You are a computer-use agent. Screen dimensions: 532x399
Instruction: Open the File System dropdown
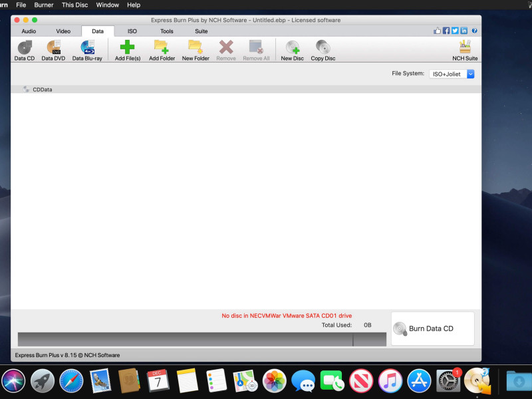click(452, 74)
